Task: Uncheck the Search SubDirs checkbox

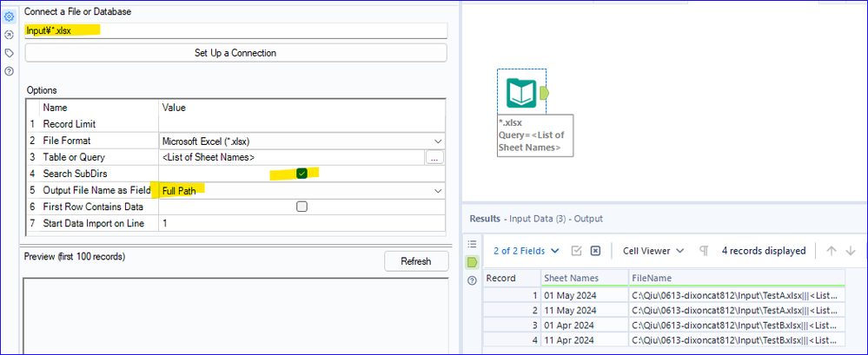Action: [301, 174]
